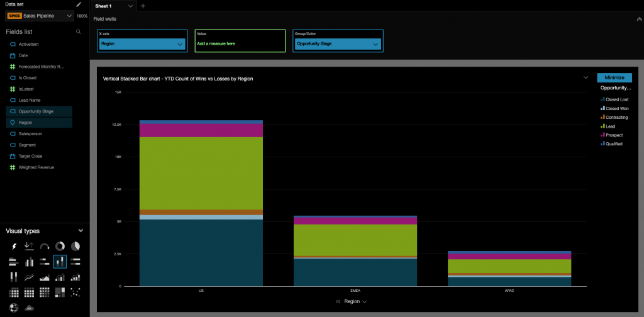Collapse the Visual types panel
This screenshot has height=317, width=644.
80,231
